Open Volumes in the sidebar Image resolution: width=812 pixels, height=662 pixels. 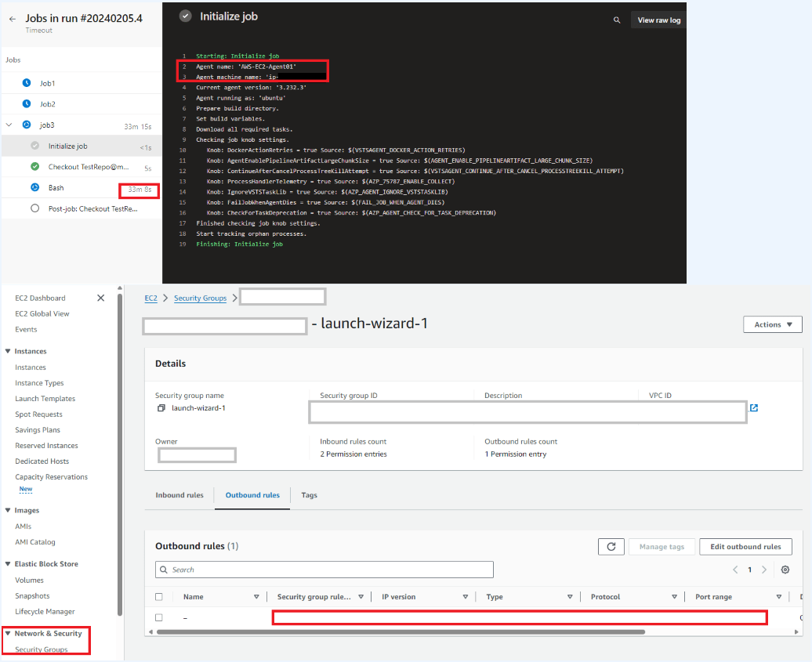[29, 581]
